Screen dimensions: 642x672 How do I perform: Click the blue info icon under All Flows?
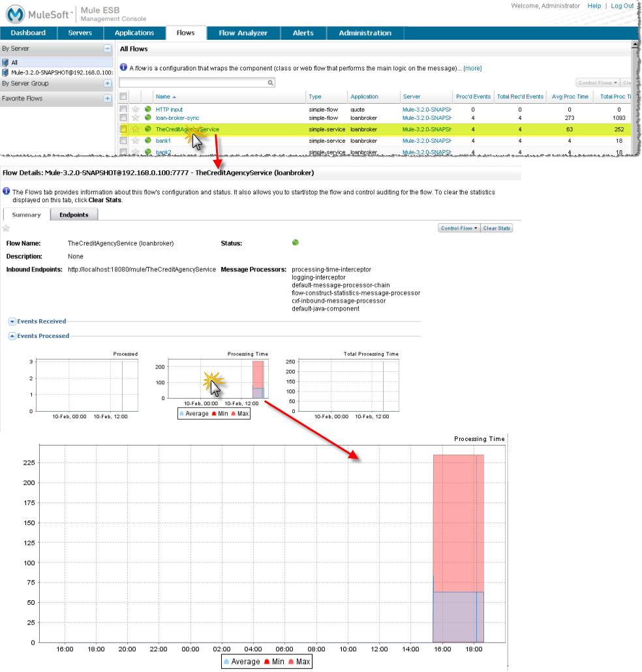coord(124,68)
